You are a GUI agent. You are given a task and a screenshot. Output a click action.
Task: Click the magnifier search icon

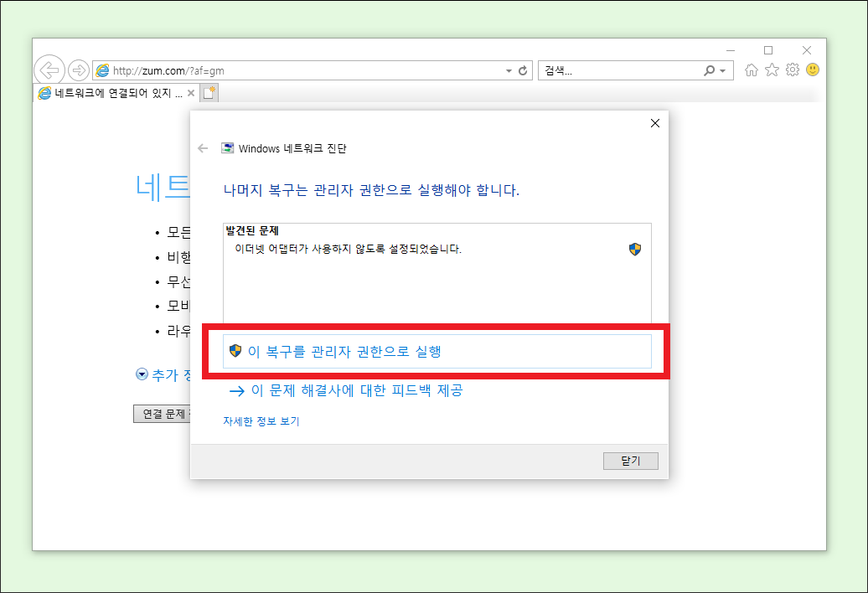tap(709, 71)
